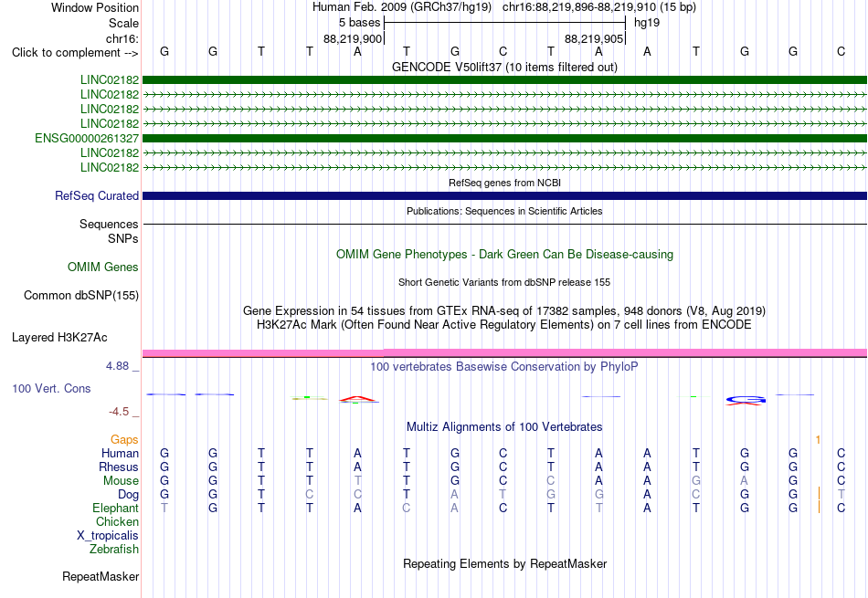This screenshot has width=868, height=598.
Task: Select the 'Mouse' alignment row label
Action: point(121,481)
